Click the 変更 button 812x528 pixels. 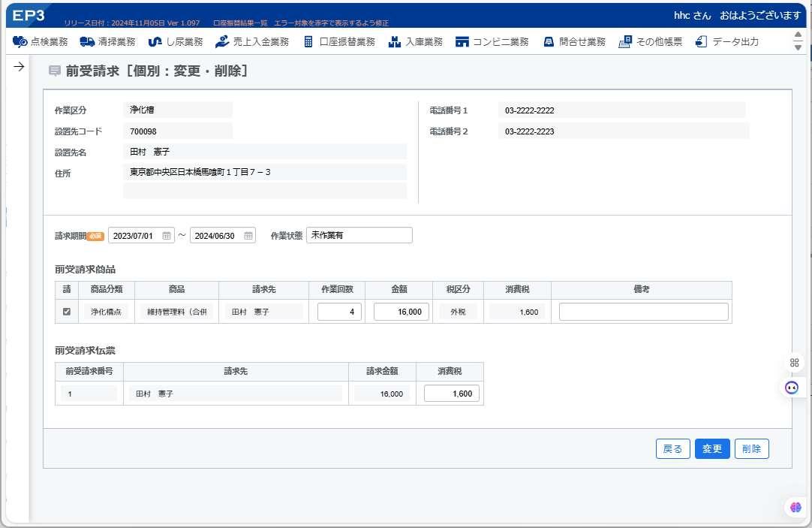point(712,448)
